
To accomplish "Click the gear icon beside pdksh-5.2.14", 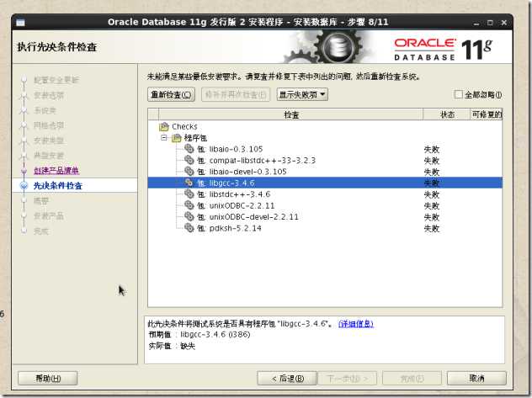I will tap(189, 228).
